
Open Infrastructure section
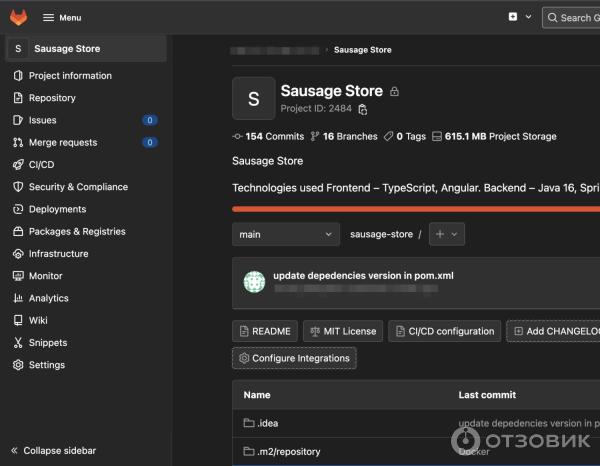(59, 254)
